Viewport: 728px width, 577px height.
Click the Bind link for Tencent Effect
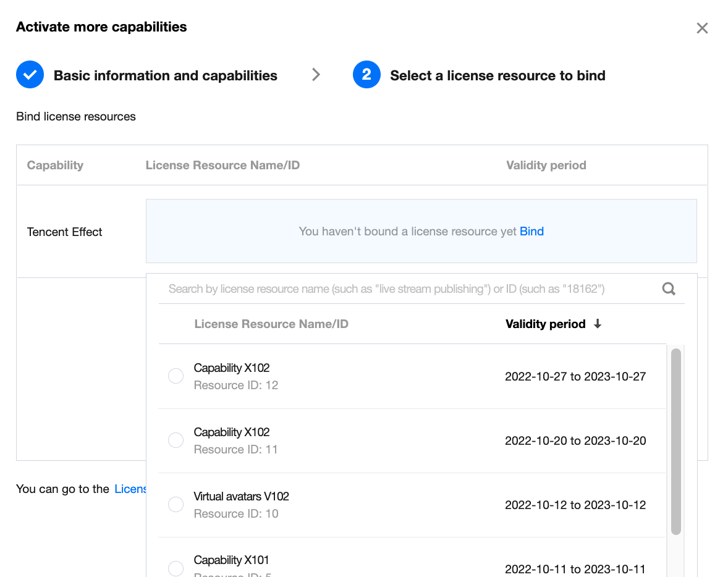531,231
